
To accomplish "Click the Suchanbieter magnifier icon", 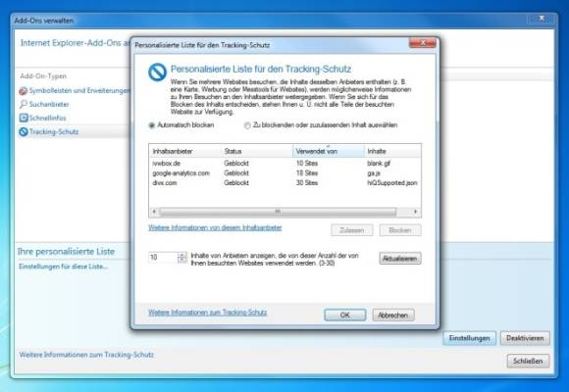I will (24, 104).
